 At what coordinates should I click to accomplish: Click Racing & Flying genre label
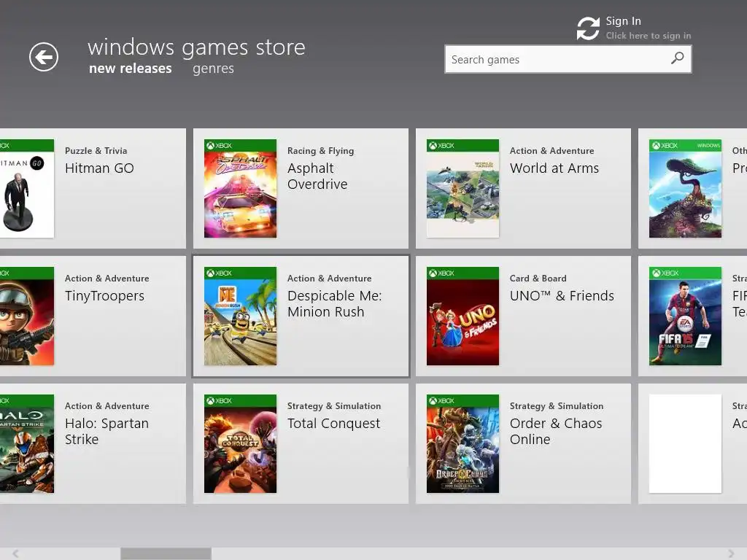321,151
